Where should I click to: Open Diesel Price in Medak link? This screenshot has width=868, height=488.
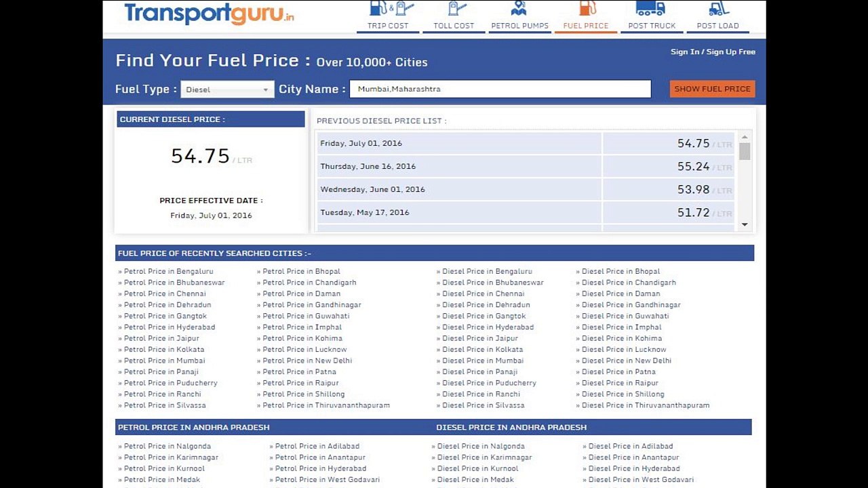[475, 480]
